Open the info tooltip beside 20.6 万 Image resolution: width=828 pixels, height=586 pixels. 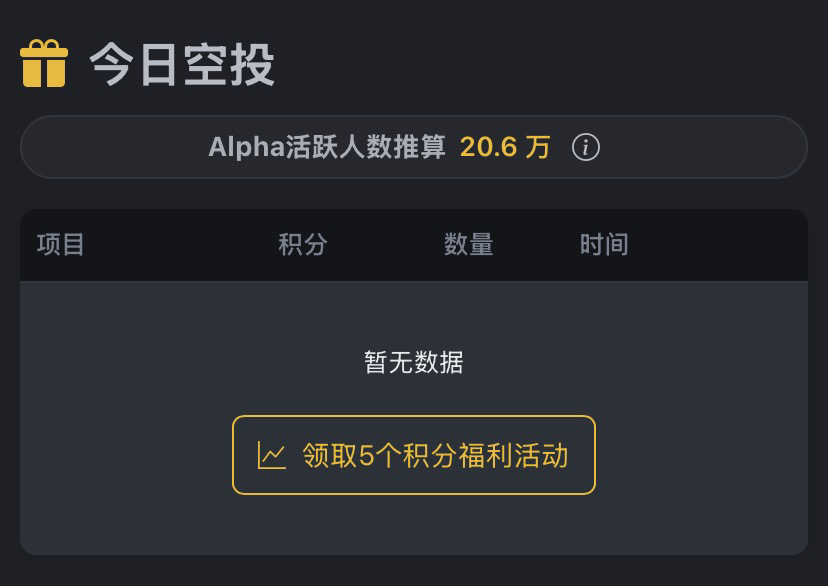tap(586, 148)
